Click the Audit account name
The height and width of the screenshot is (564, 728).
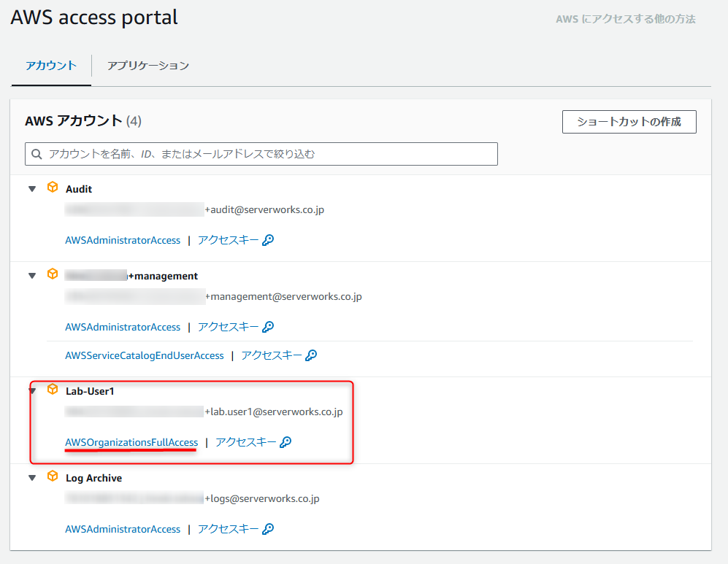79,189
